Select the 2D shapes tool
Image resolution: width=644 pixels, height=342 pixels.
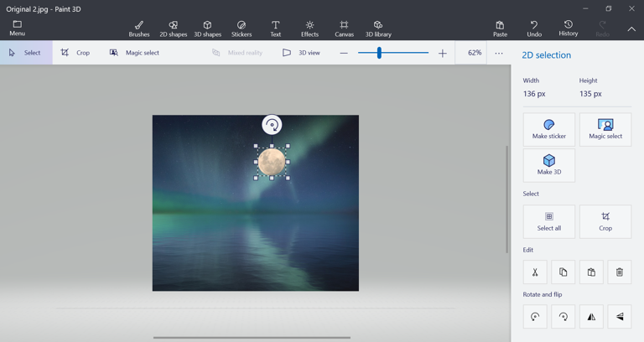[173, 28]
